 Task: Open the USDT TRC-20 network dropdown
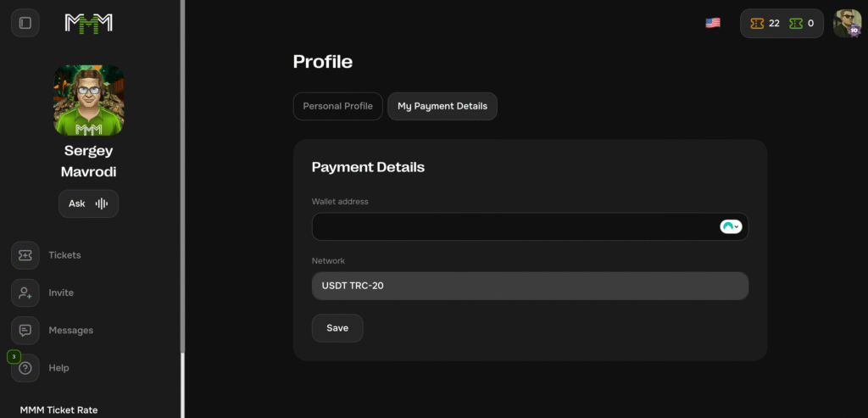530,286
